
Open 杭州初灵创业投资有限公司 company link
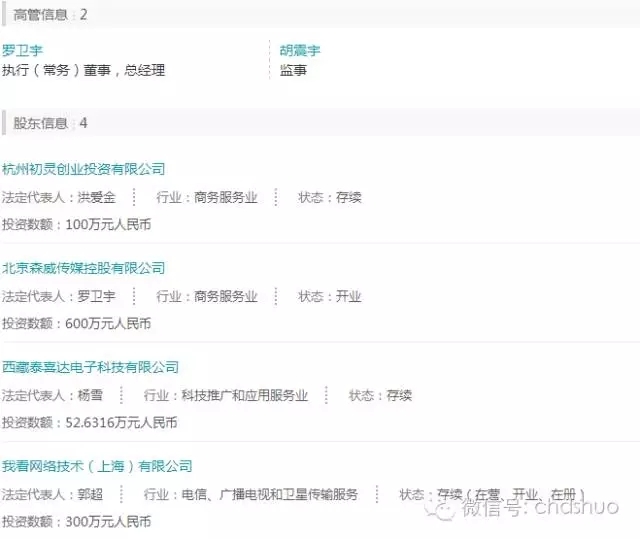(x=84, y=169)
